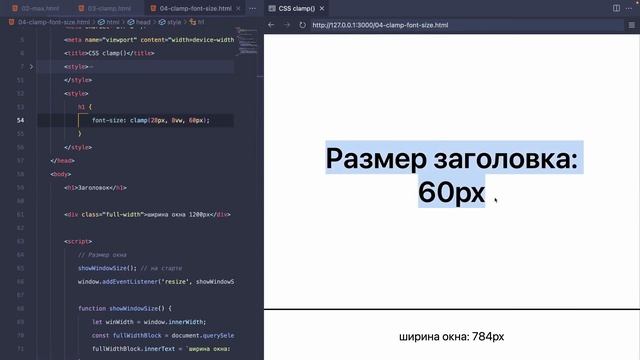Screen dimensions: 640x360
Task: Open the editor group more actions menu
Action: pyautogui.click(x=252, y=8)
